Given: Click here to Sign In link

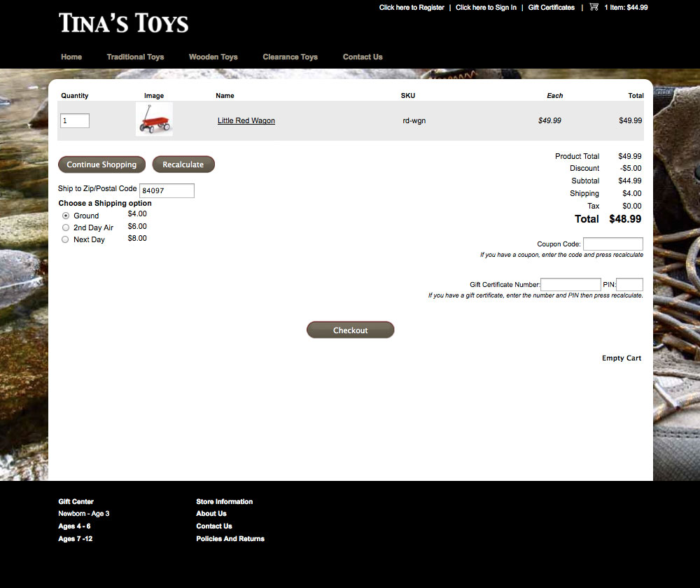Looking at the screenshot, I should coord(486,8).
